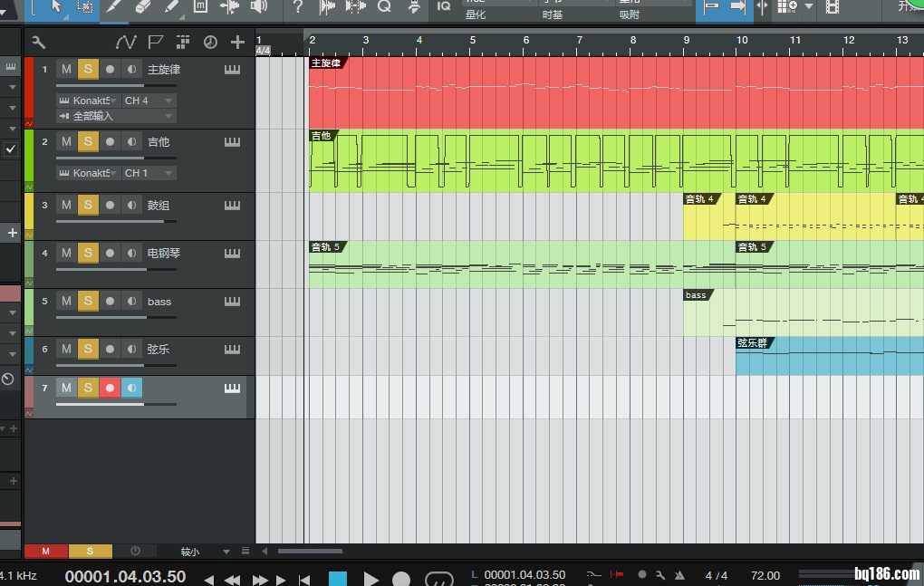Select the Listen speaker tool
Screen dimensions: 924x586
click(259, 6)
